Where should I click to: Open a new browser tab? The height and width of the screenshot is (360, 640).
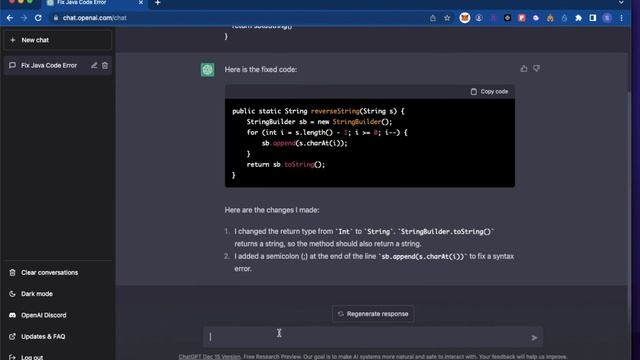pyautogui.click(x=158, y=3)
